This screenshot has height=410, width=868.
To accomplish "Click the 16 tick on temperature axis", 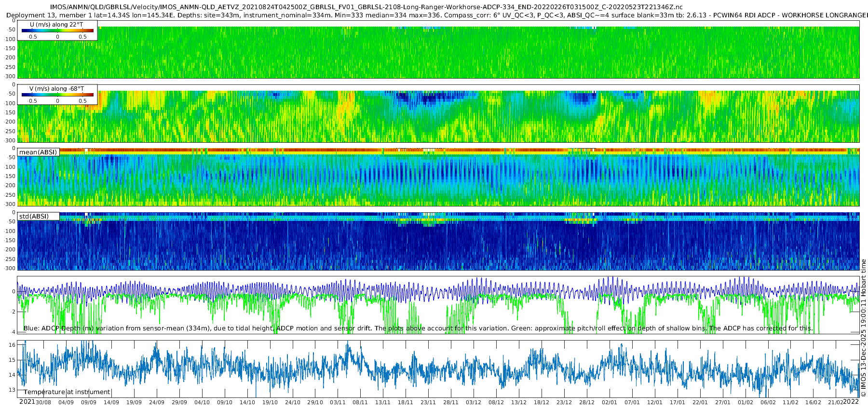I will [x=13, y=345].
